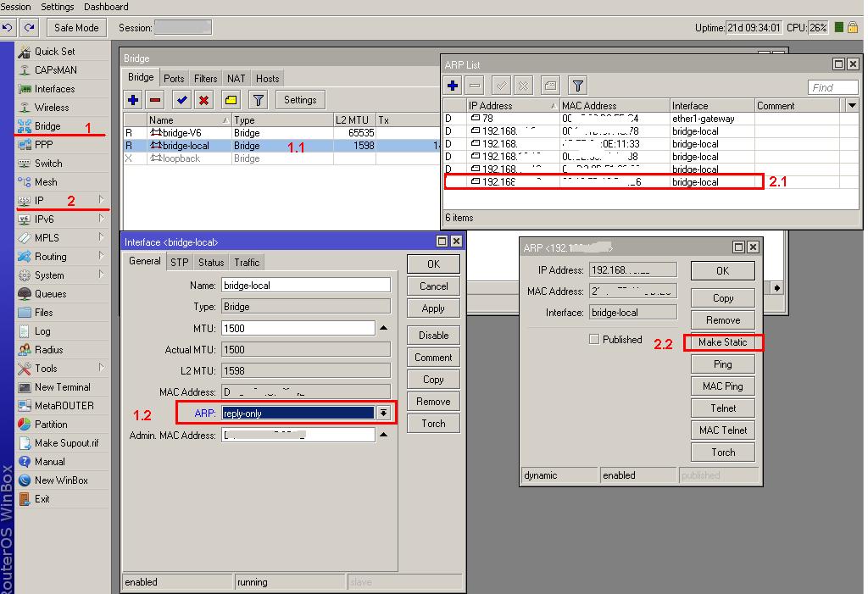The height and width of the screenshot is (594, 868).
Task: Click the Make Static button
Action: click(722, 342)
